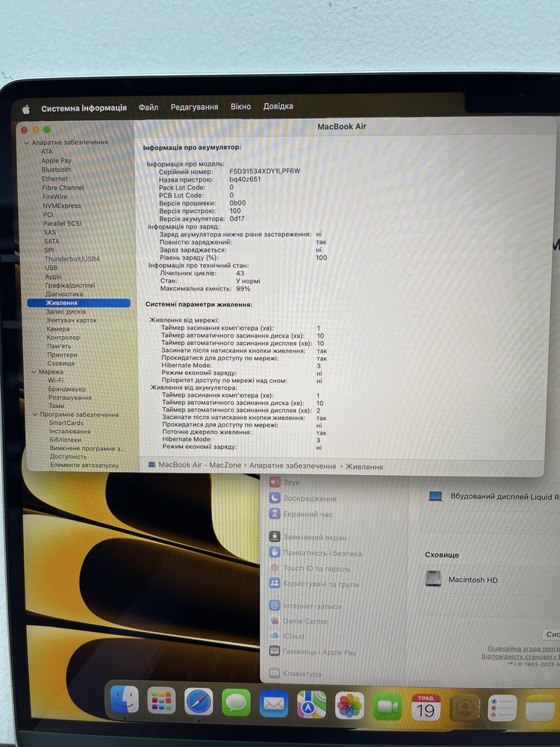The height and width of the screenshot is (747, 560).
Task: Select Графіка/дисплеї in the sidebar
Action: [x=70, y=285]
